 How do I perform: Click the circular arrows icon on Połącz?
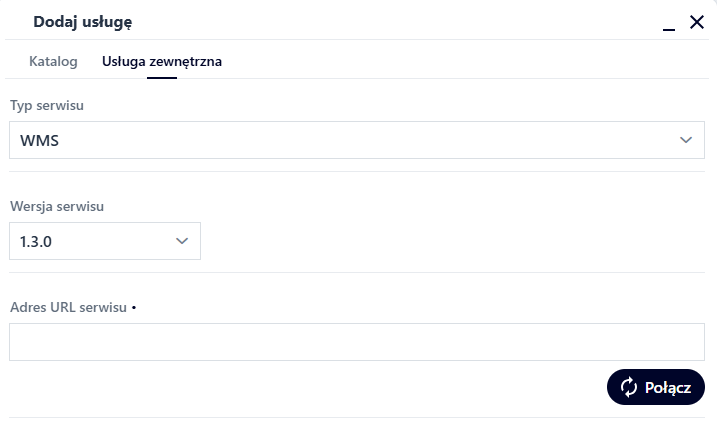(629, 387)
